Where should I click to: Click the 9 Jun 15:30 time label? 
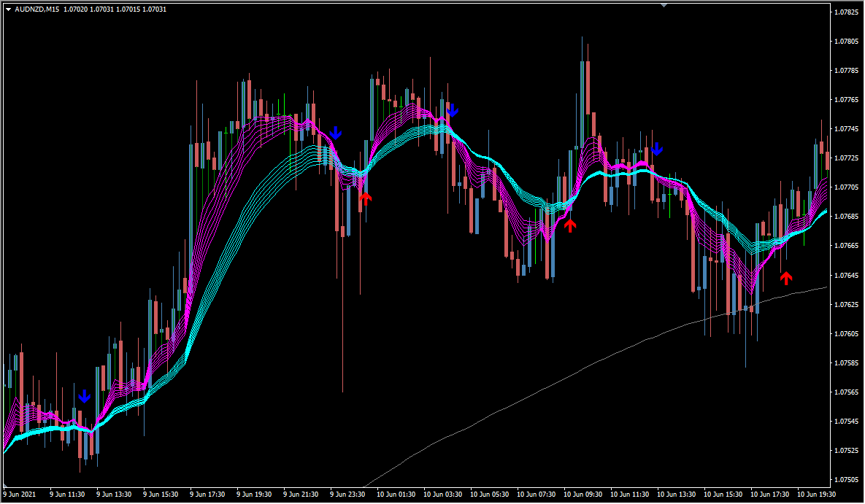point(161,495)
